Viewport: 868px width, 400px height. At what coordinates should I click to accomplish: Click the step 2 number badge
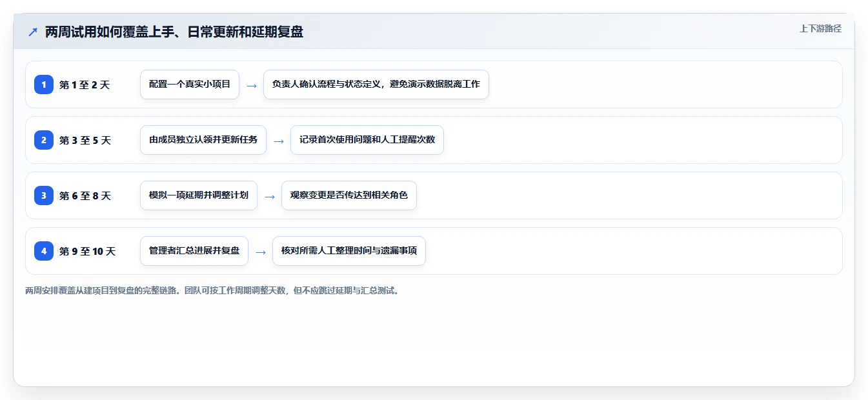(x=44, y=140)
